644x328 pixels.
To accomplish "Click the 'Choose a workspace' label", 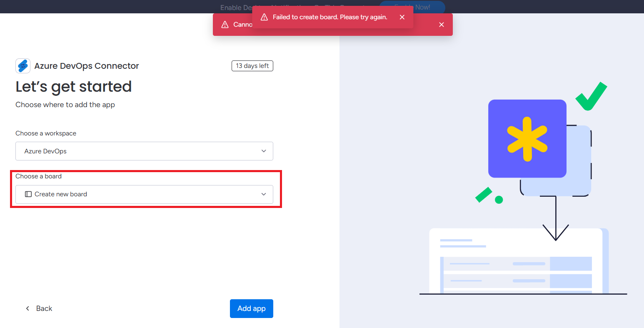I will point(46,133).
